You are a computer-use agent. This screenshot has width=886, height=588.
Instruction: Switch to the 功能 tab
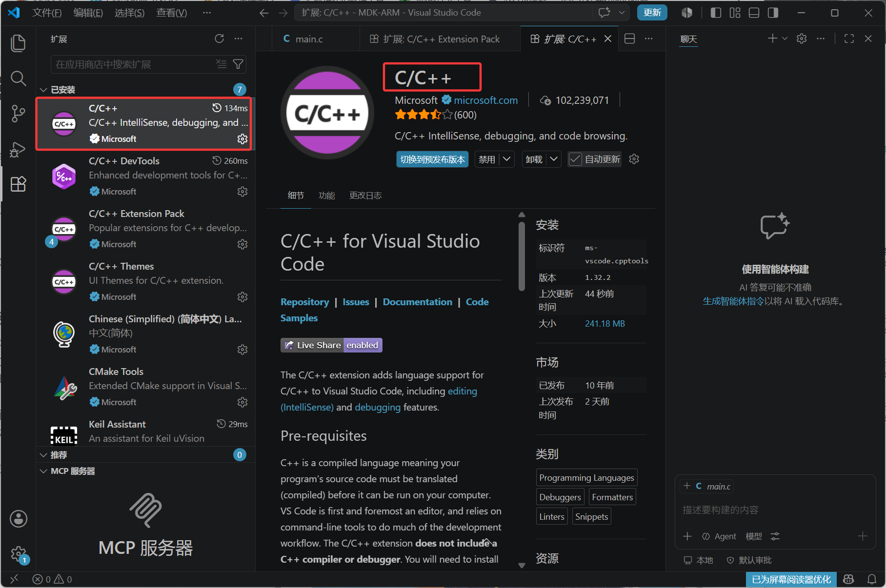tap(327, 196)
